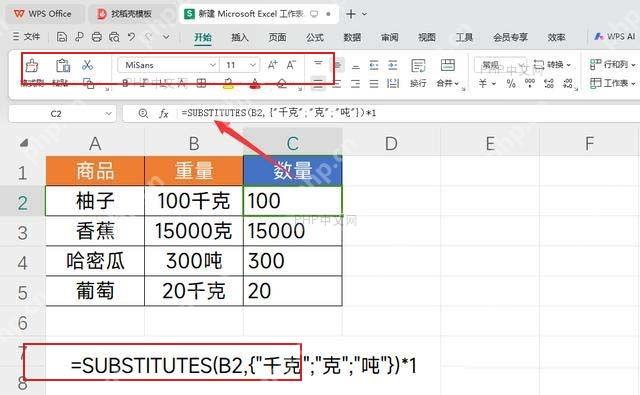Switch to the 页面 ribbon tab
The image size is (640, 395).
[277, 37]
